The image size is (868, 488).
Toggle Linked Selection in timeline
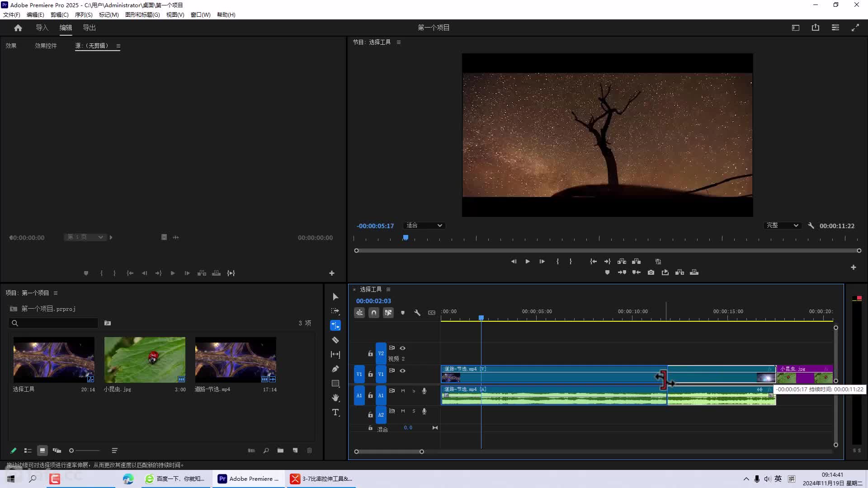tap(388, 313)
